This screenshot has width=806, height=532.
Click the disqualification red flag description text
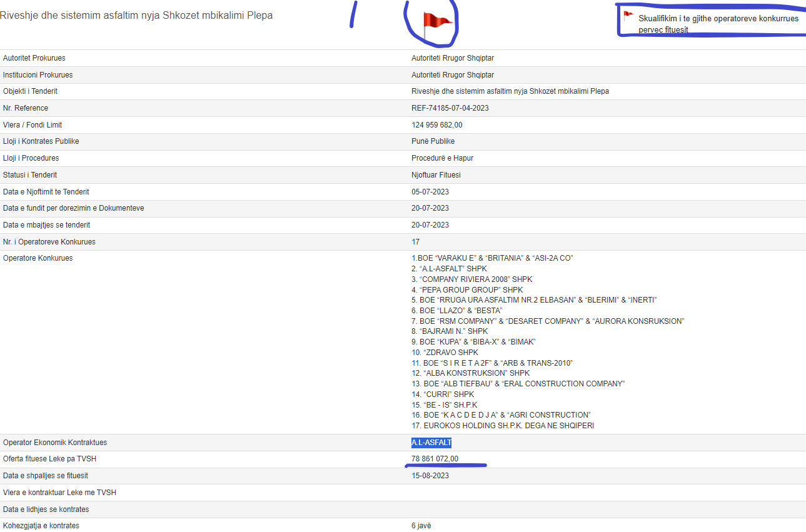(718, 24)
